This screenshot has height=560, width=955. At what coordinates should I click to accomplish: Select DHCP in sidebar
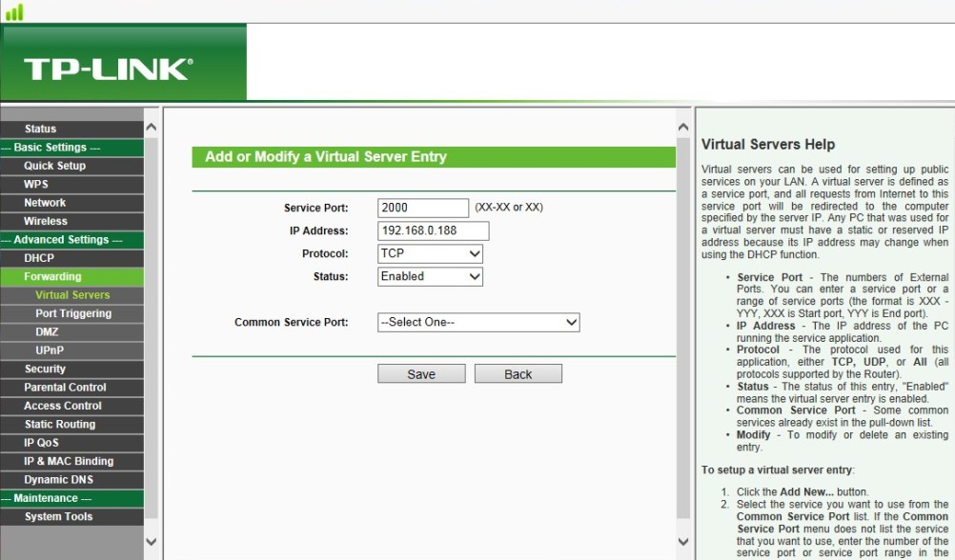click(x=71, y=258)
